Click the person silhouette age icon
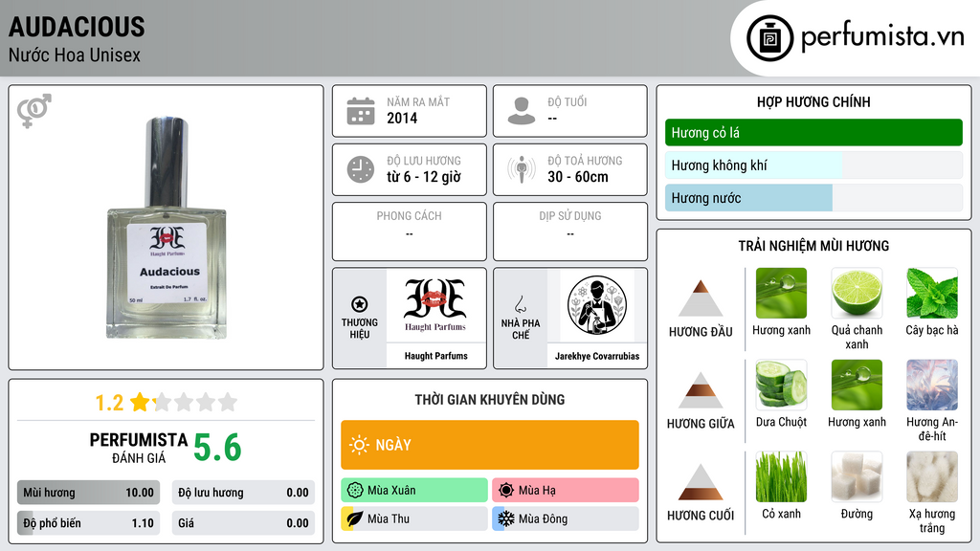980x551 pixels. (522, 111)
